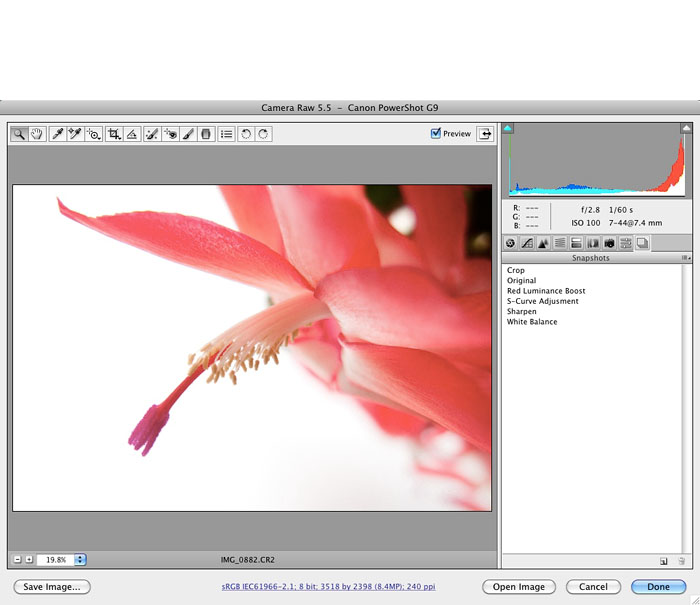The height and width of the screenshot is (605, 700).
Task: Zoom in with the plus button
Action: [x=29, y=559]
